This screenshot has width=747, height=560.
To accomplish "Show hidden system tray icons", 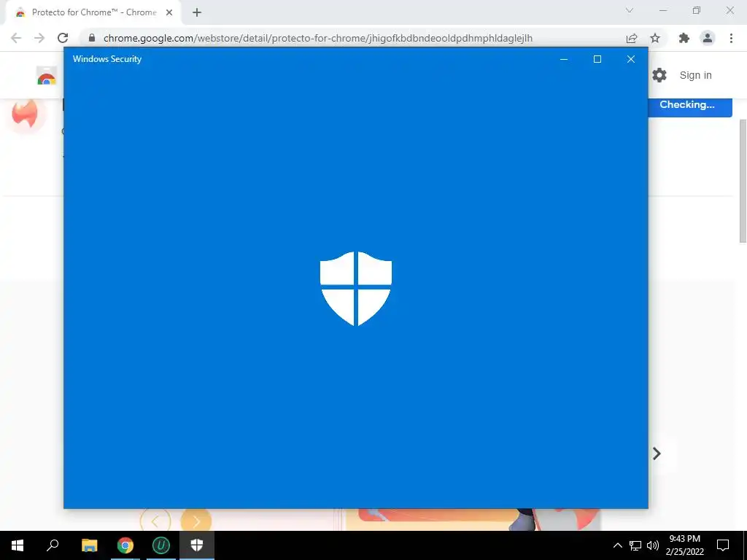I will pos(617,545).
